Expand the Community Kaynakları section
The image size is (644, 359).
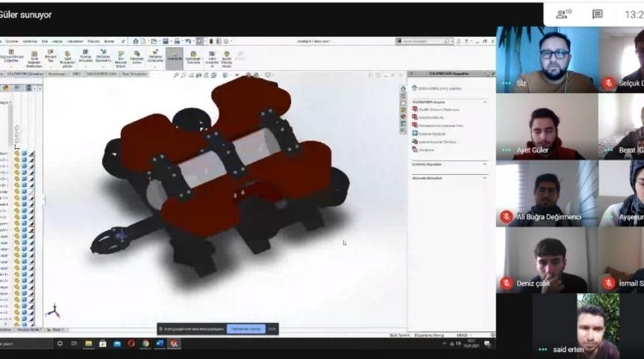(484, 164)
